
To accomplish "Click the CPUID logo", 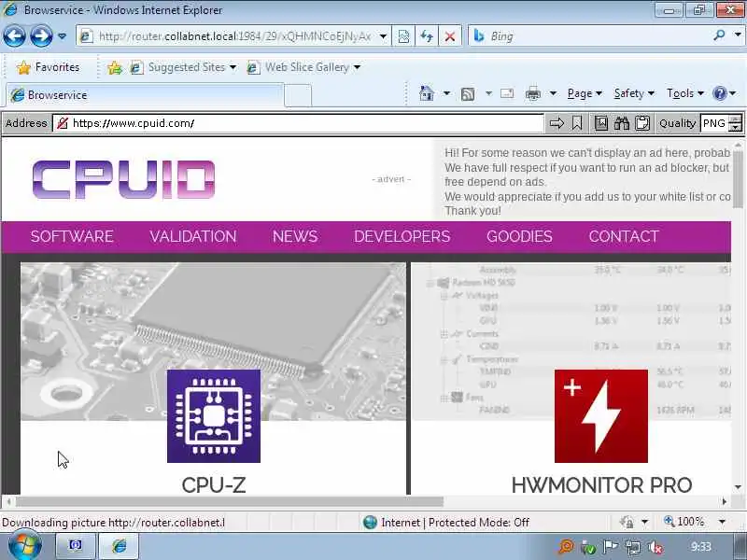I will (124, 179).
